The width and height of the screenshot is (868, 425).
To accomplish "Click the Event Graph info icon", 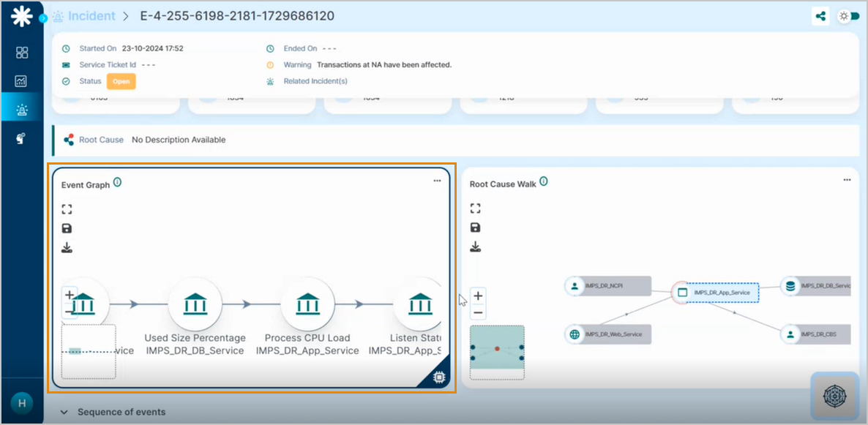I will (117, 182).
